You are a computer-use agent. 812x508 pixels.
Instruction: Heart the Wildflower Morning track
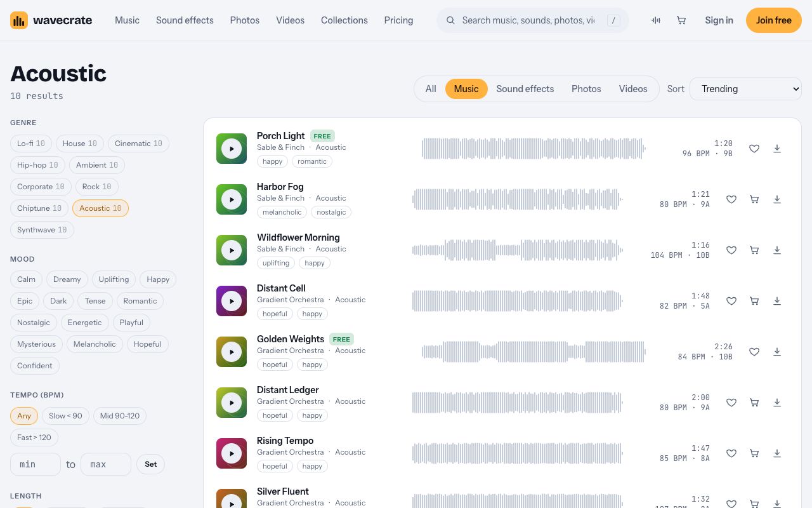pos(731,250)
